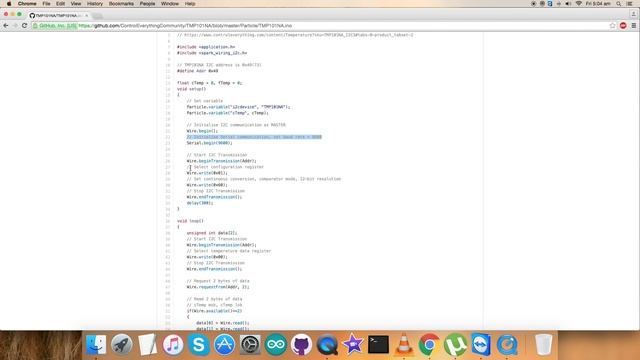Open VLC traffic cone icon
The width and height of the screenshot is (640, 360).
click(404, 344)
